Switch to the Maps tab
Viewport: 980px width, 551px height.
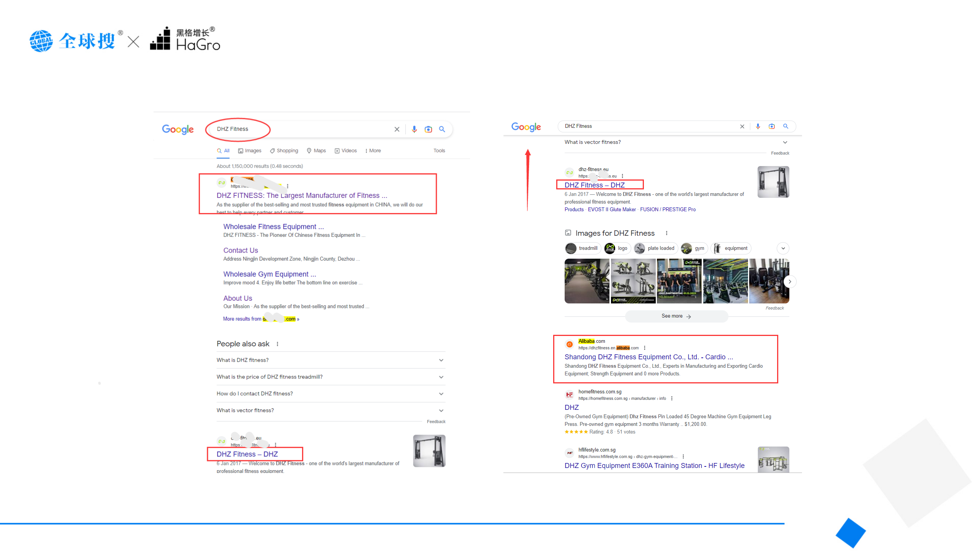[316, 151]
